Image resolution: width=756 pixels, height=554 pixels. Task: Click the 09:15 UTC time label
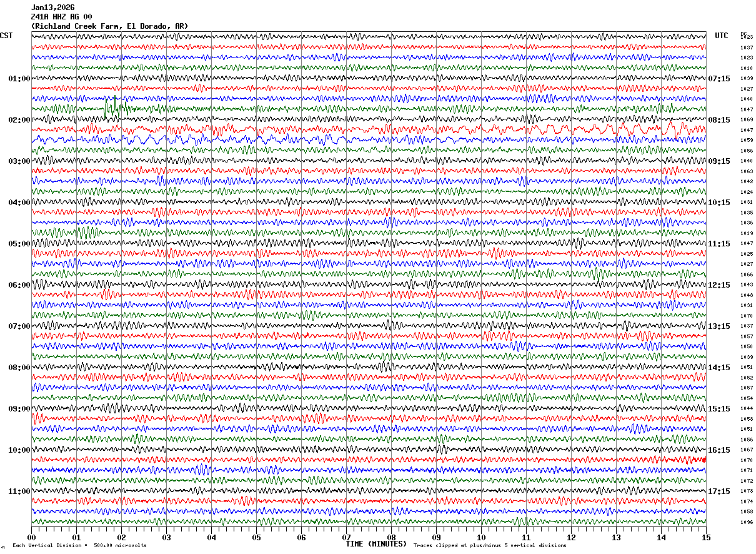719,161
